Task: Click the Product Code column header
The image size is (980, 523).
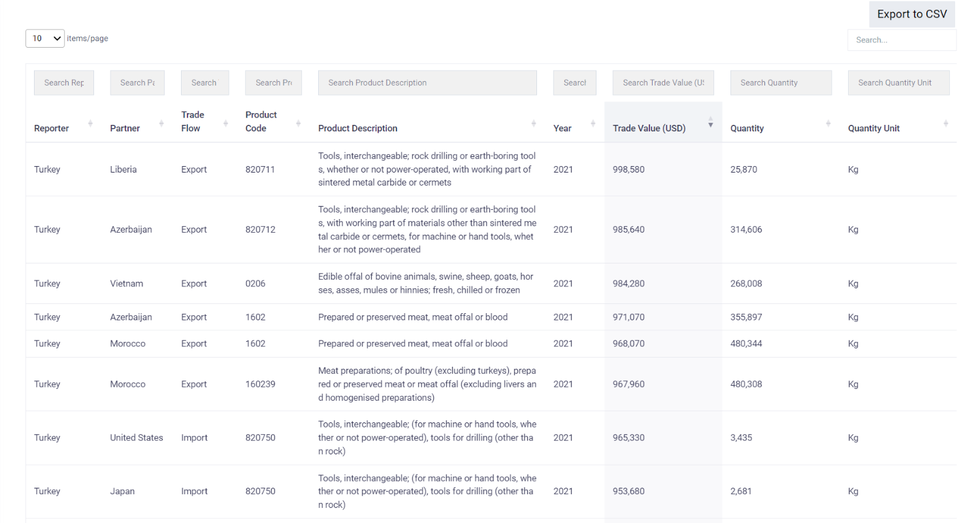Action: tap(261, 122)
